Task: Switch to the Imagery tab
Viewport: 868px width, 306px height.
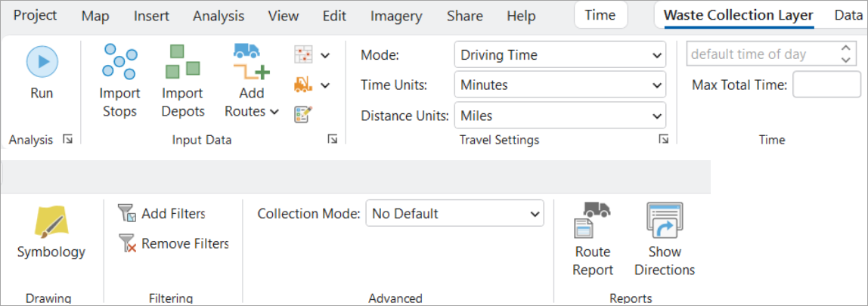Action: [396, 16]
